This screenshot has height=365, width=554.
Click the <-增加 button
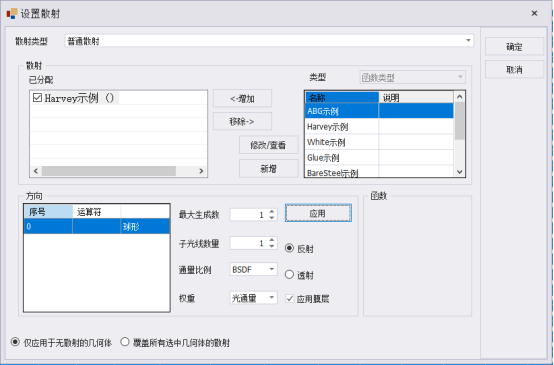(242, 99)
